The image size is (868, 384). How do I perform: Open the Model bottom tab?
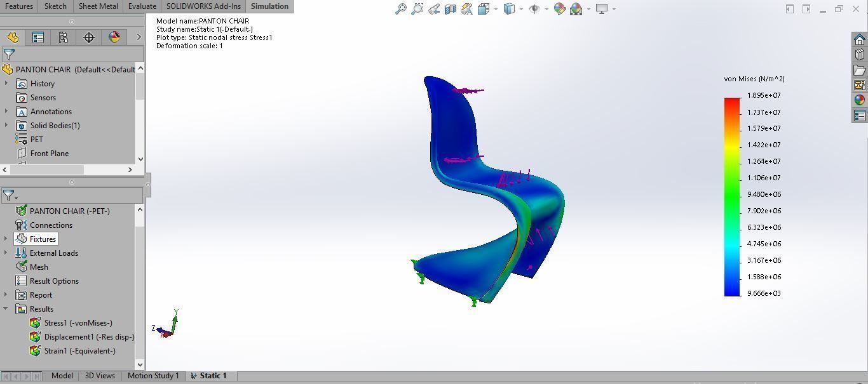[x=62, y=376]
